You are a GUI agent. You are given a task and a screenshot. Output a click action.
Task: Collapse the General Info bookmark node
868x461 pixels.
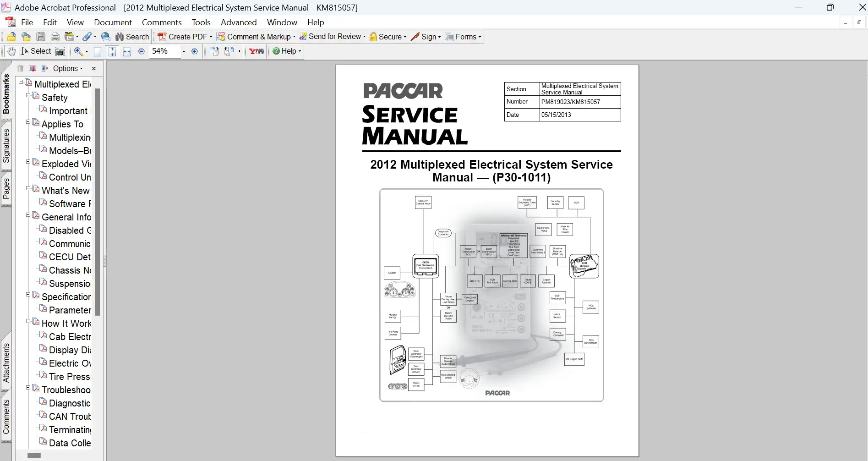tap(28, 215)
